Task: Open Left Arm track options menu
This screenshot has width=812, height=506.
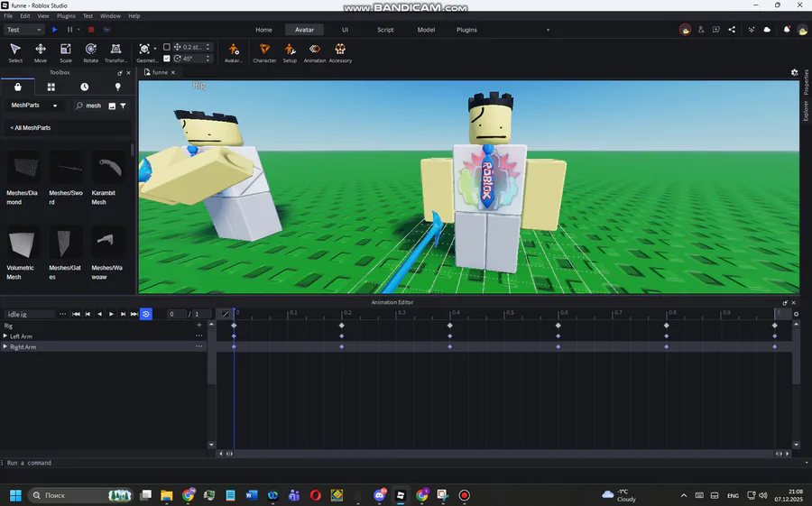Action: (198, 336)
